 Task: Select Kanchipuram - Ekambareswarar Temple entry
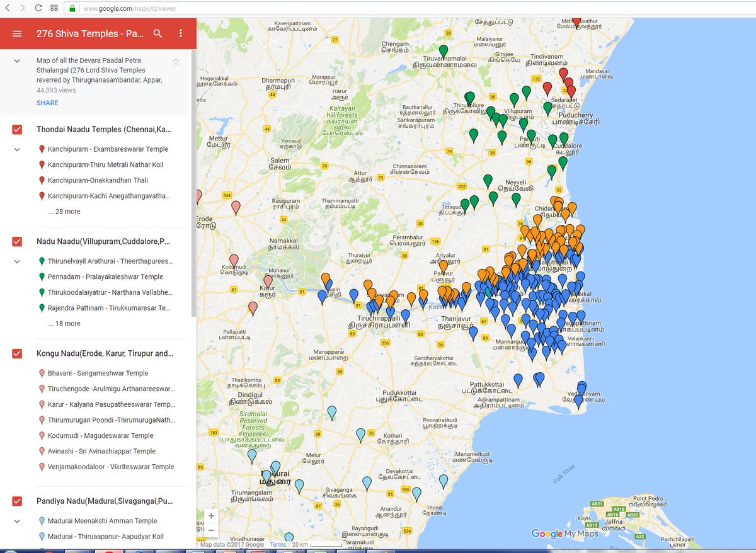pos(108,149)
